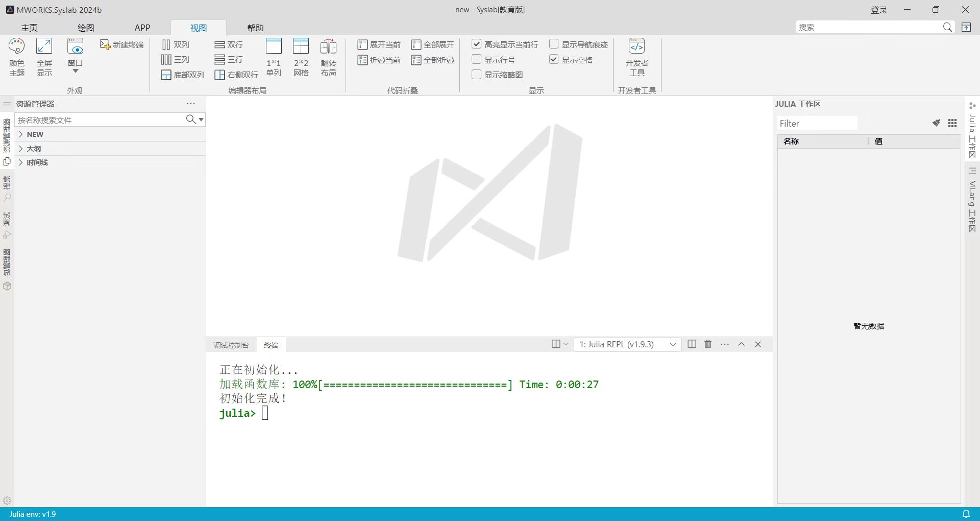This screenshot has height=521, width=980.
Task: Expand the 时间线 timeline section
Action: 110,162
